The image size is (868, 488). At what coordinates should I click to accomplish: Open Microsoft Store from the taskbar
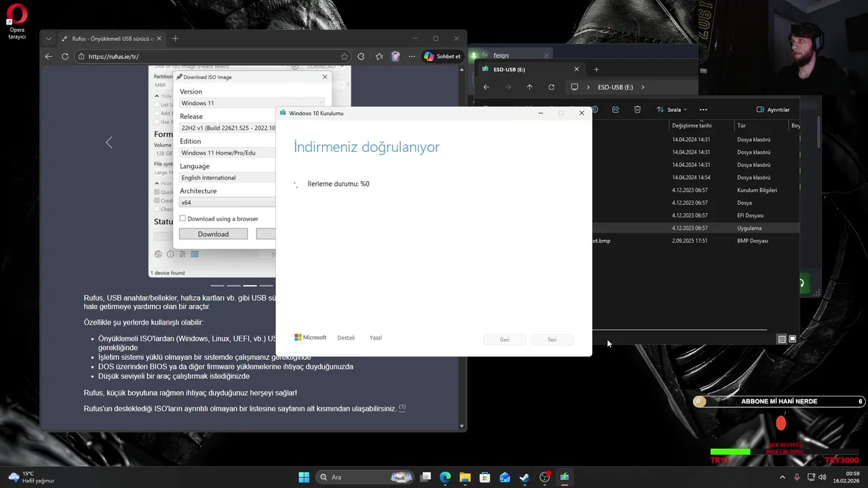point(485,477)
